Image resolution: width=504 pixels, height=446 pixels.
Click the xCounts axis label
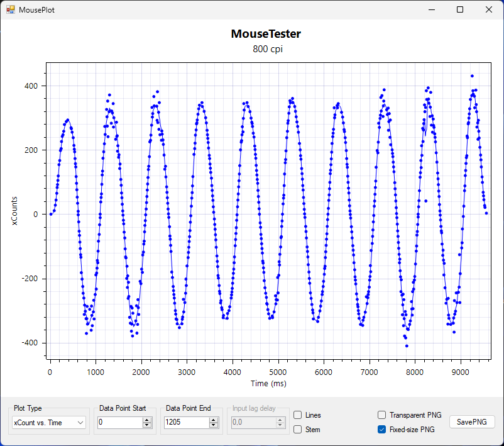pyautogui.click(x=14, y=211)
